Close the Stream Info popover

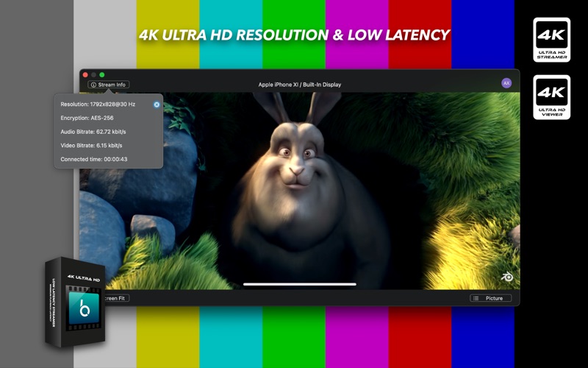coord(157,105)
